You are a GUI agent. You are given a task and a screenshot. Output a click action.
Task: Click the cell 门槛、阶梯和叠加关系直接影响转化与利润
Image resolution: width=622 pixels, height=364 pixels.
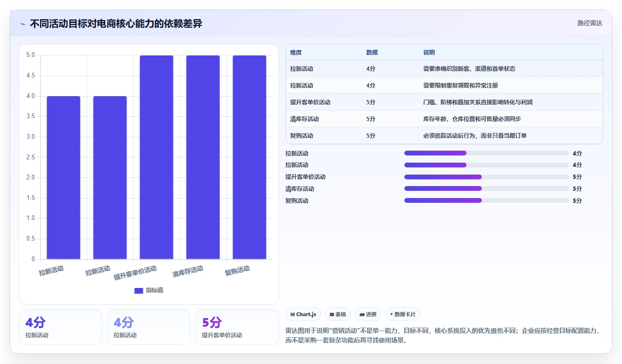(x=478, y=102)
